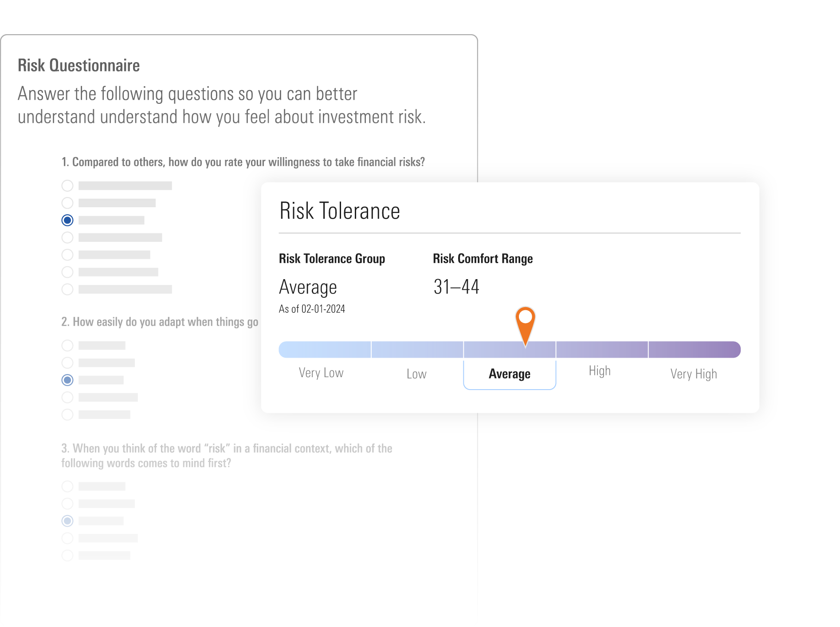Image resolution: width=840 pixels, height=627 pixels.
Task: Click the Very High segment of risk slider
Action: [694, 350]
